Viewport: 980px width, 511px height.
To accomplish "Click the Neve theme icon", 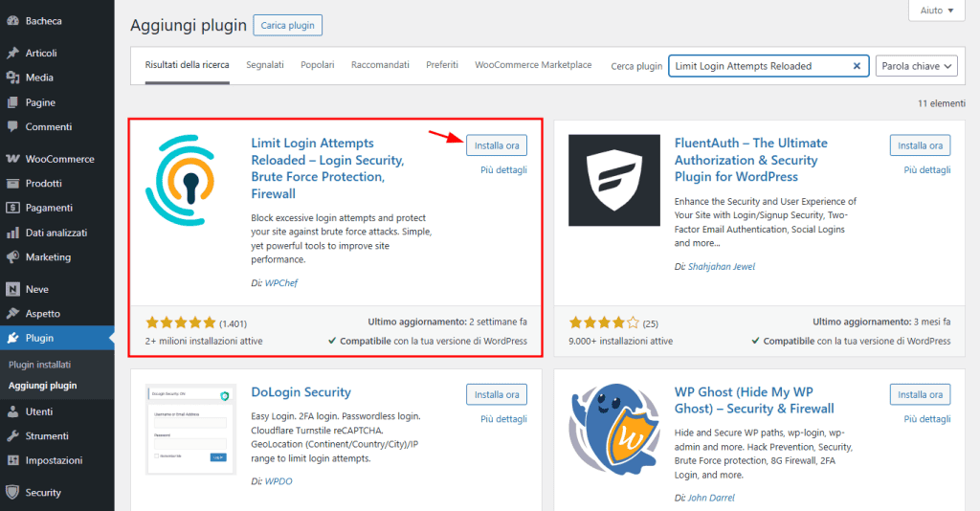I will [12, 289].
